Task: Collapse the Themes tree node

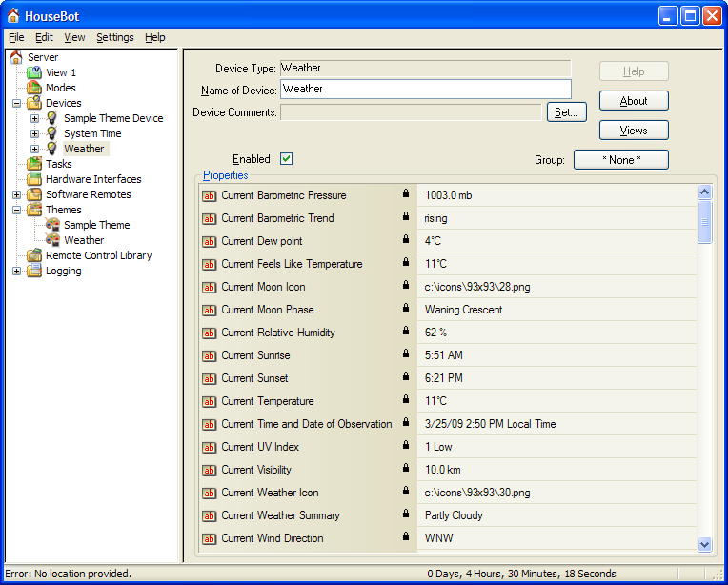Action: coord(17,210)
